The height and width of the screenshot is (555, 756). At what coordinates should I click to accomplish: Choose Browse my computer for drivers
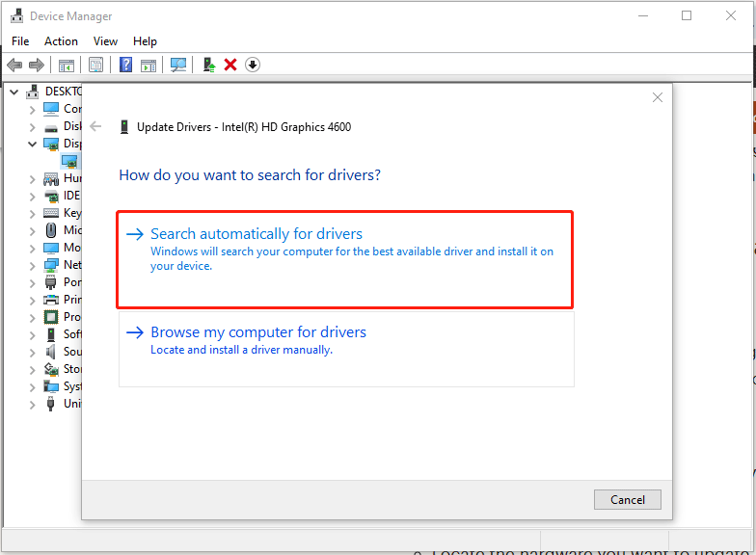[346, 349]
